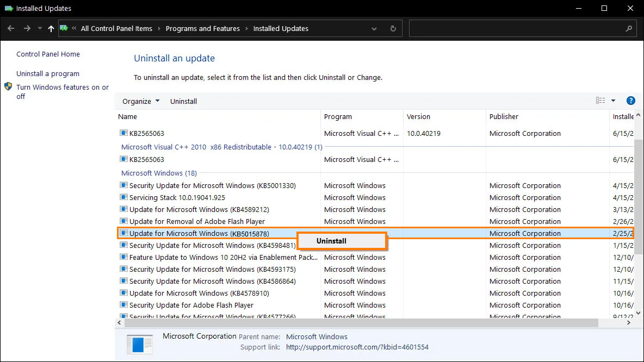Click the vertical scrollbar up arrow
Image resolution: width=644 pixels, height=362 pixels.
point(638,115)
